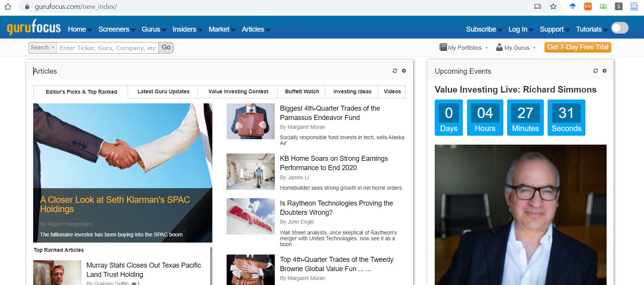Click the construction worker thumbnail
This screenshot has width=644, height=285.
[251, 172]
